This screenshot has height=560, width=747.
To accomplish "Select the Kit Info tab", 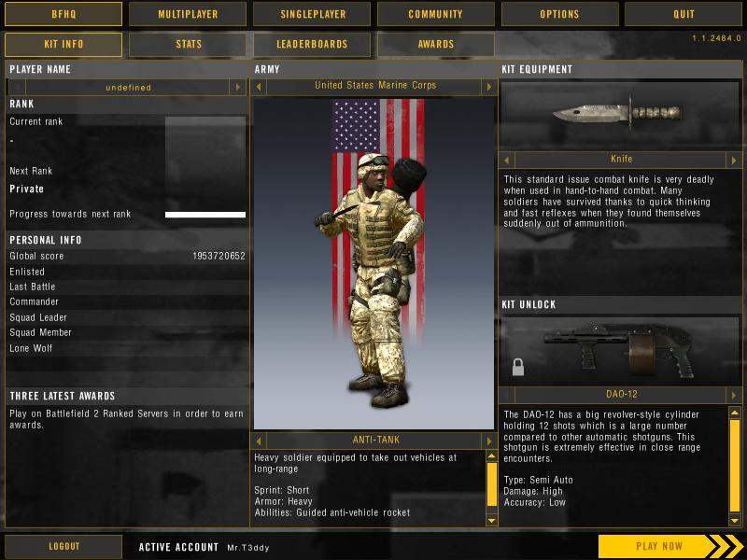I will [x=63, y=44].
